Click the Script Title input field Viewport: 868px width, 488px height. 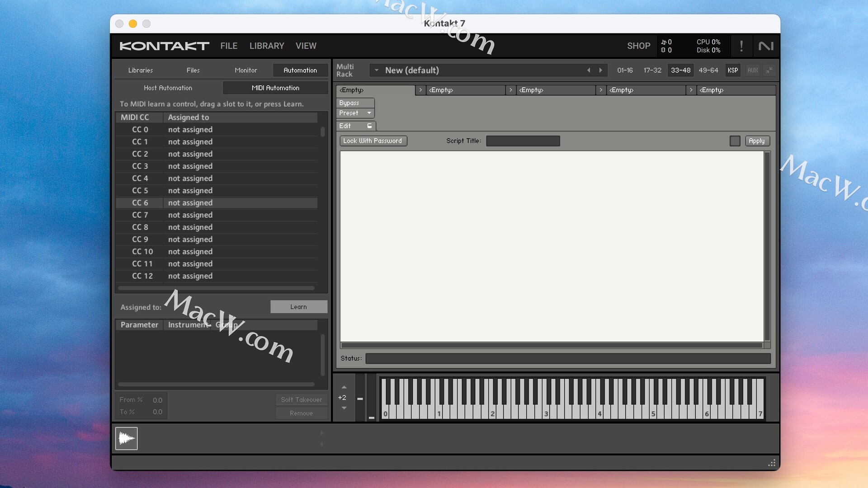click(523, 141)
